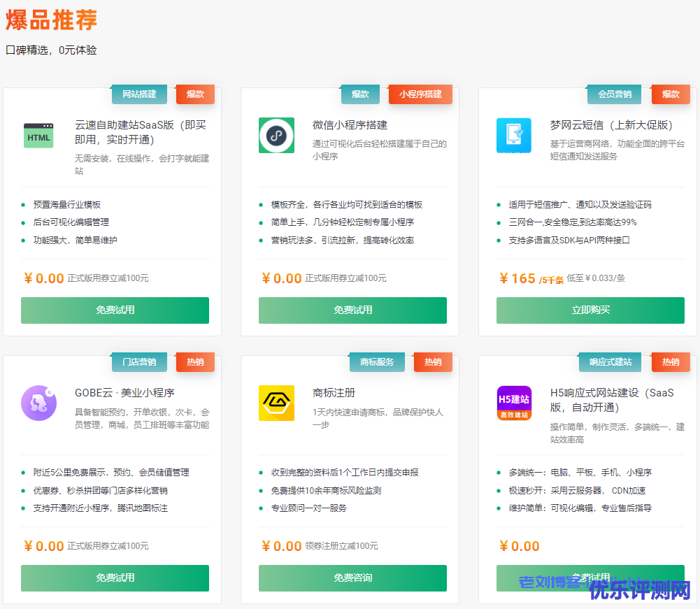Image resolution: width=700 pixels, height=609 pixels.
Task: Select the 小程序搭建 orange tag
Action: 420,94
